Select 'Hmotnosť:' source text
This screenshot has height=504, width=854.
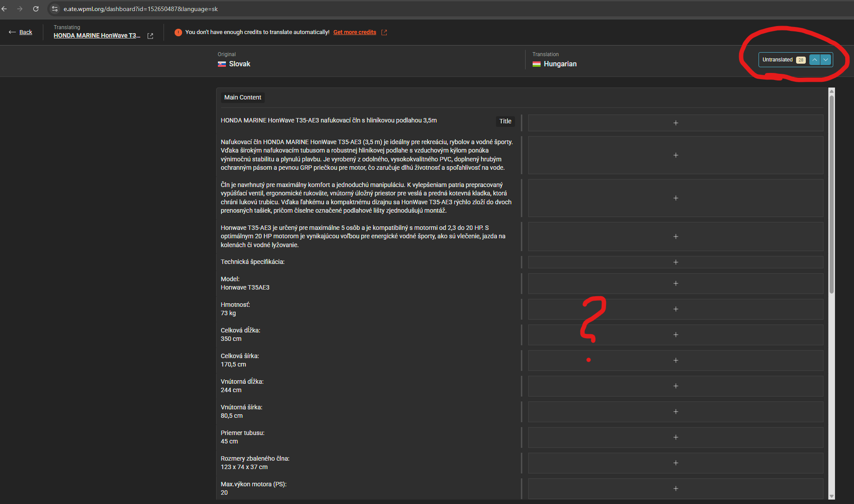pyautogui.click(x=235, y=305)
